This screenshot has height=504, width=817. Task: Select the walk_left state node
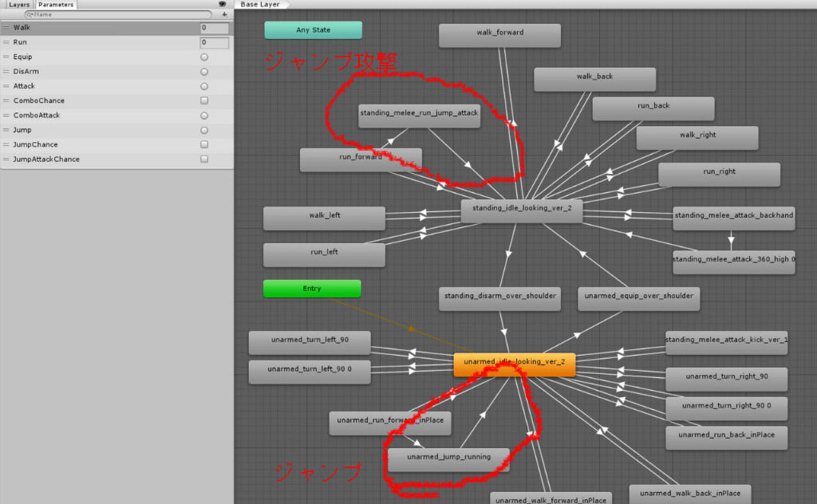tap(324, 219)
